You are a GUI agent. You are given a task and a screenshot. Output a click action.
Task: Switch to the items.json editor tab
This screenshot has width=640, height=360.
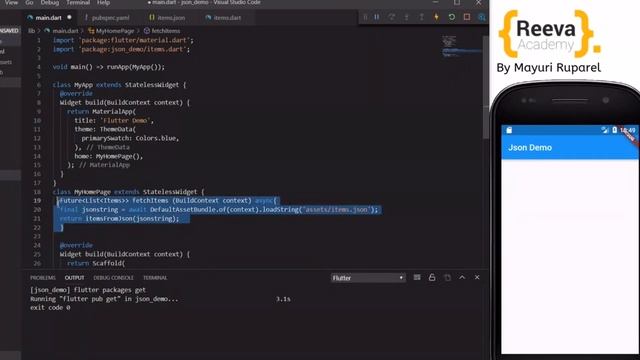pos(171,18)
